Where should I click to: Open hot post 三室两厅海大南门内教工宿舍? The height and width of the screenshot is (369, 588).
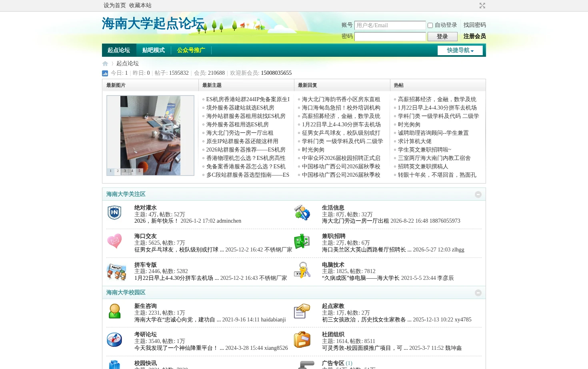(434, 158)
